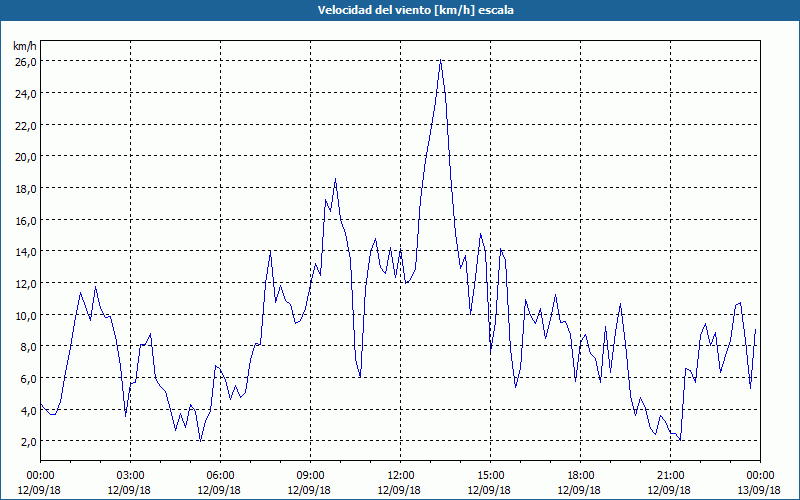The width and height of the screenshot is (800, 500).
Task: Select the 2,0 y-axis label
Action: (x=28, y=442)
